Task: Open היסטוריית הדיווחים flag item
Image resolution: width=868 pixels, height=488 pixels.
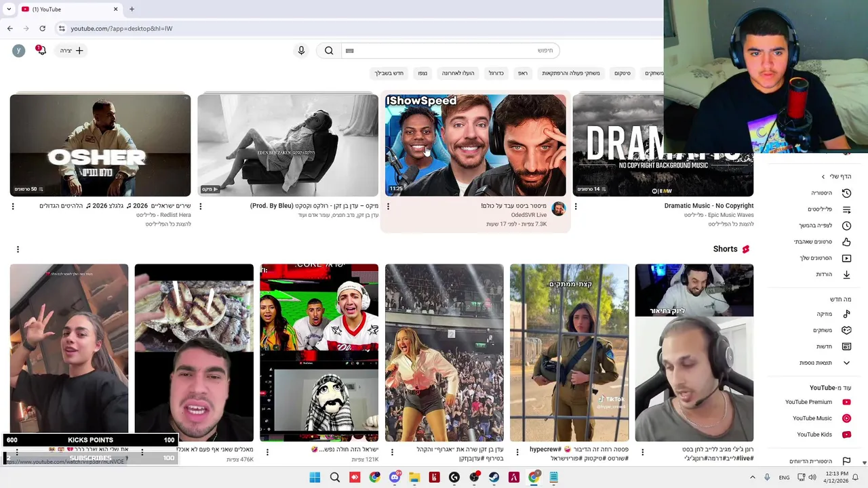Action: point(821,461)
